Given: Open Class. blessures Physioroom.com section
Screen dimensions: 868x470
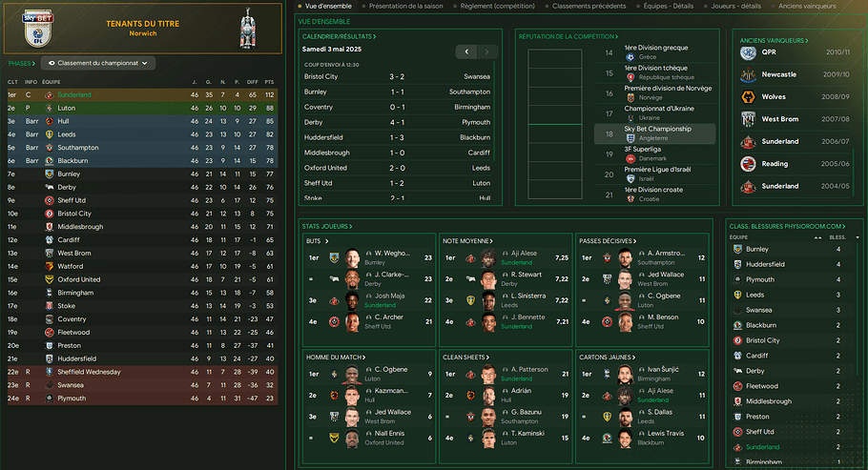Looking at the screenshot, I should pos(787,226).
